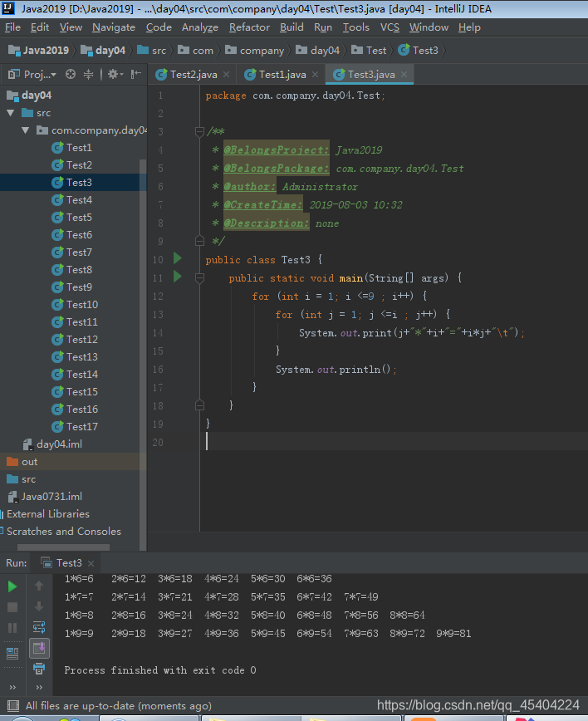Click the Rerun Test3 green play button in Run panel

coord(12,586)
